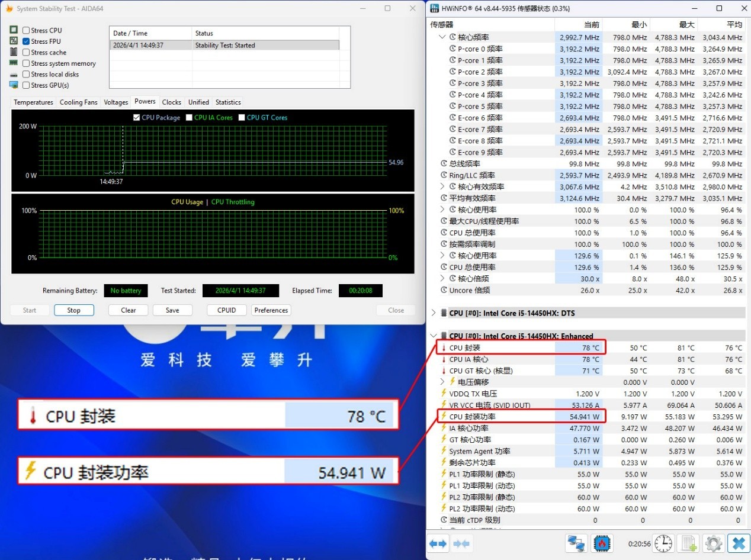Viewport: 751px width, 560px height.
Task: Expand 核心使用率 row showing 129.6 %
Action: coord(442,255)
